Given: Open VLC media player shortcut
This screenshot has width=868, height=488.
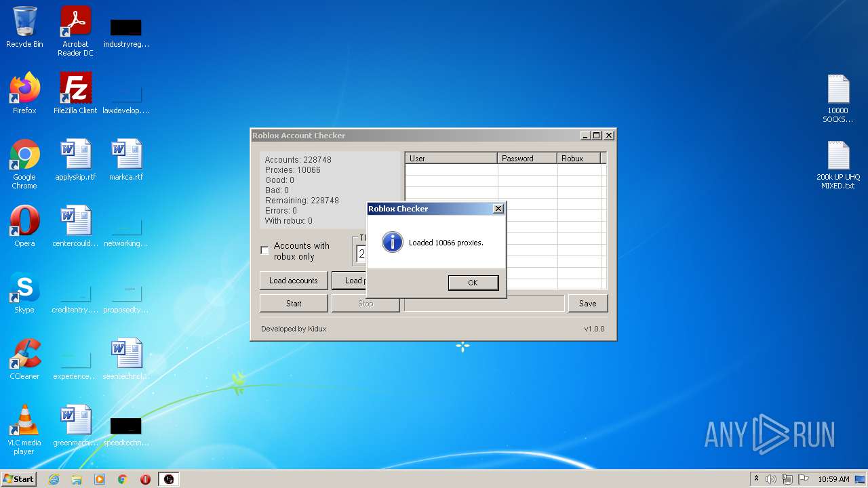Looking at the screenshot, I should click(x=24, y=430).
